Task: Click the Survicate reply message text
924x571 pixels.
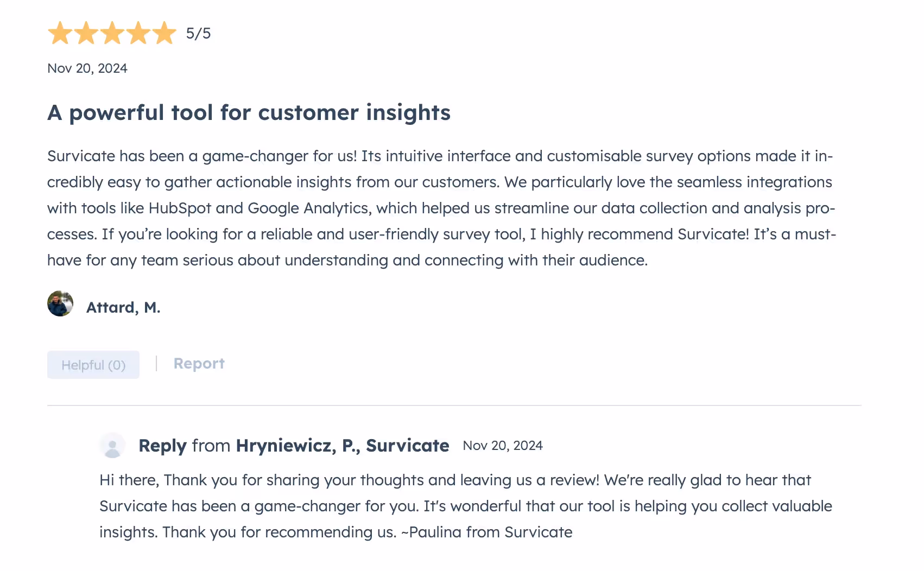Action: pyautogui.click(x=466, y=506)
